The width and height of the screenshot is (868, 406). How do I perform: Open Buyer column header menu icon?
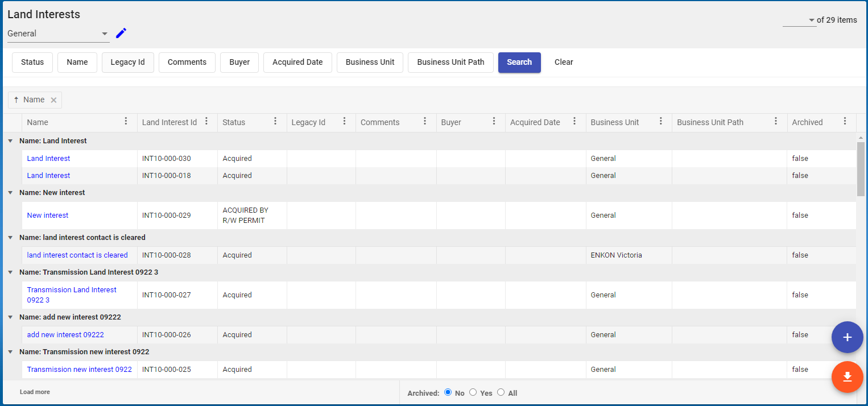(x=494, y=122)
